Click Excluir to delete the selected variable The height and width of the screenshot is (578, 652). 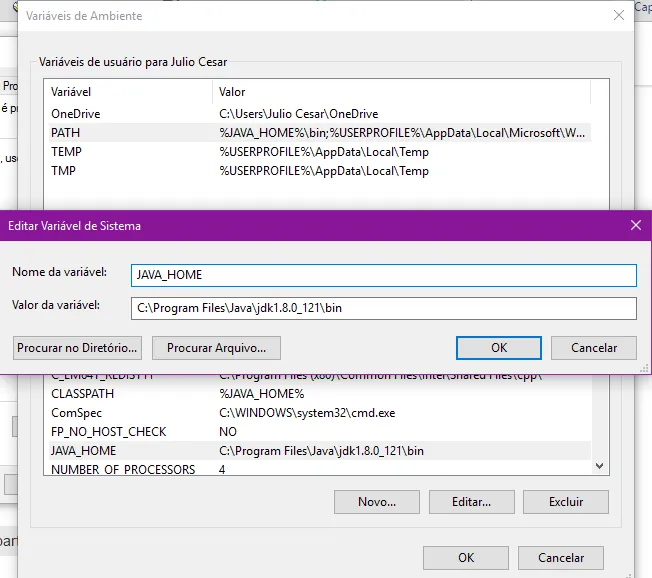(565, 502)
